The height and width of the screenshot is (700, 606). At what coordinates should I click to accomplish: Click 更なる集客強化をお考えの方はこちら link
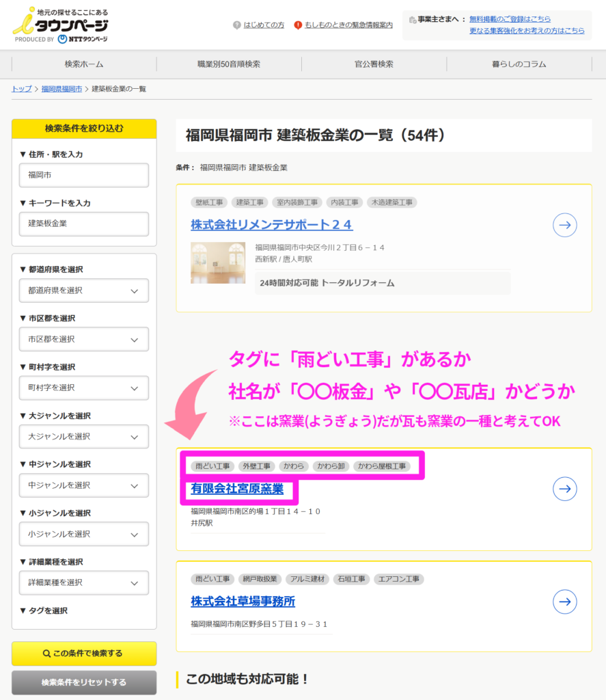(527, 31)
